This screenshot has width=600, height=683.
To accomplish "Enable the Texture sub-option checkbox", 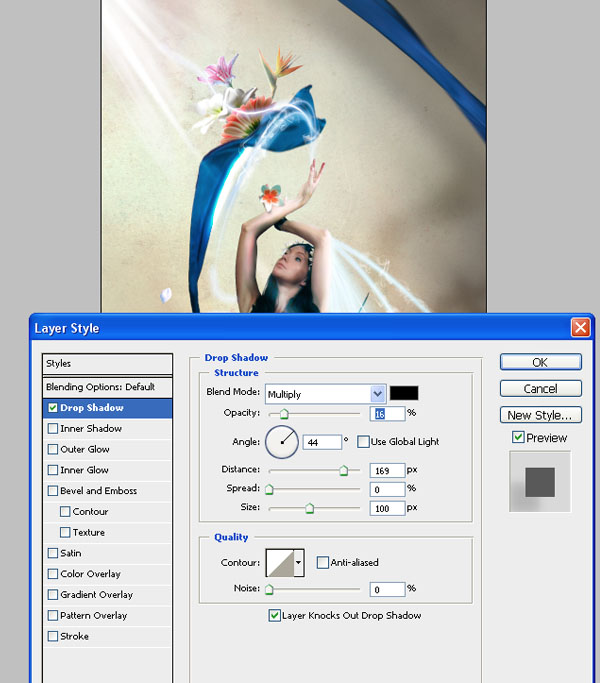I will (x=65, y=532).
